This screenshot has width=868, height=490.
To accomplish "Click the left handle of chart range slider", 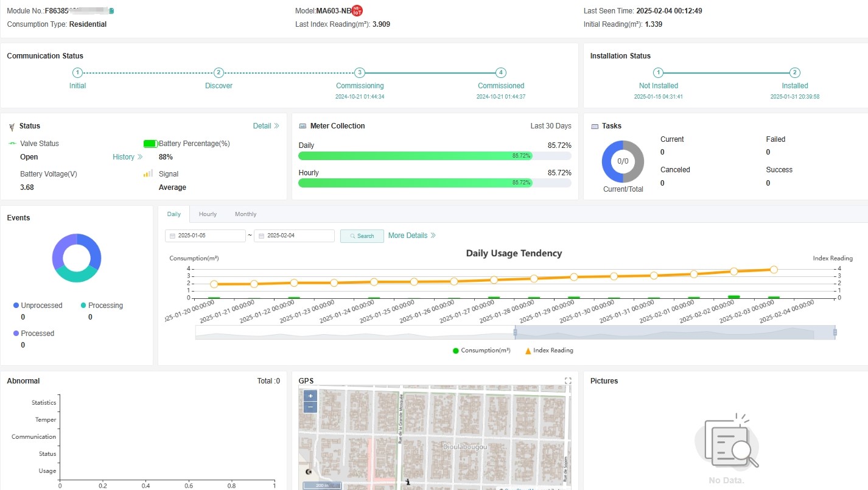I will [x=515, y=332].
